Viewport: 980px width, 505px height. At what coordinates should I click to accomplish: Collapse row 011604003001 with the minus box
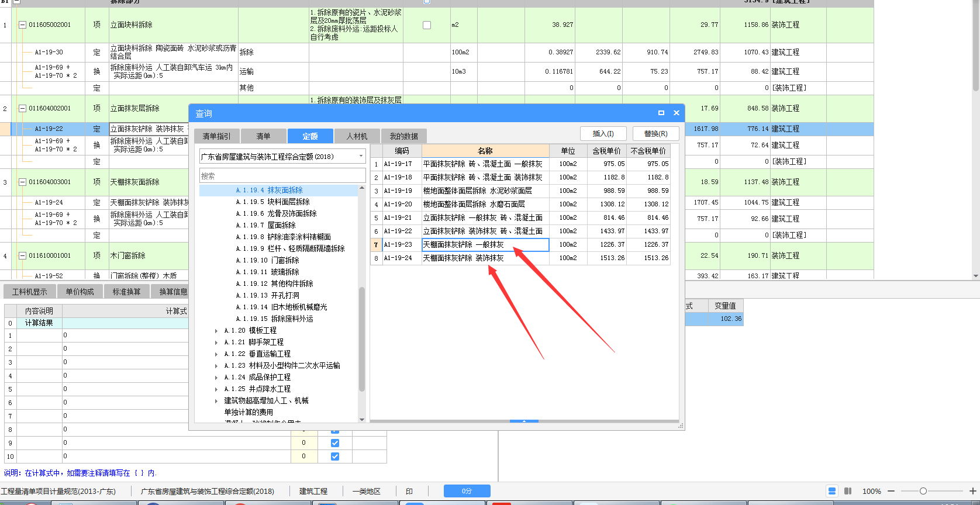(x=23, y=182)
